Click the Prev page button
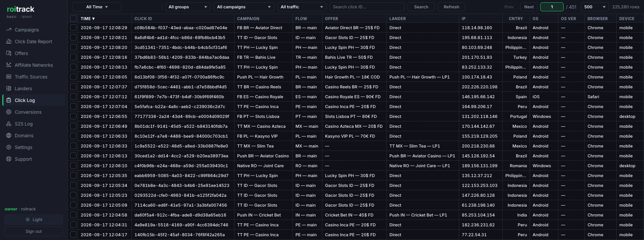Image resolution: width=644 pixels, height=240 pixels. (x=509, y=7)
